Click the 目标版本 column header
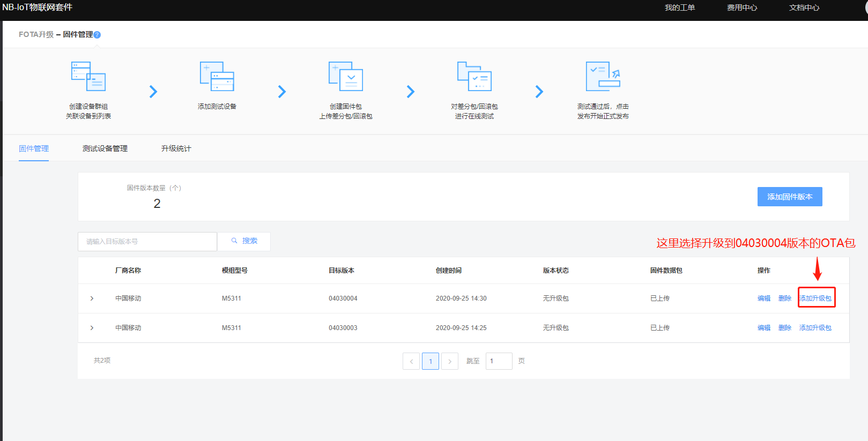The height and width of the screenshot is (441, 868). pos(342,271)
